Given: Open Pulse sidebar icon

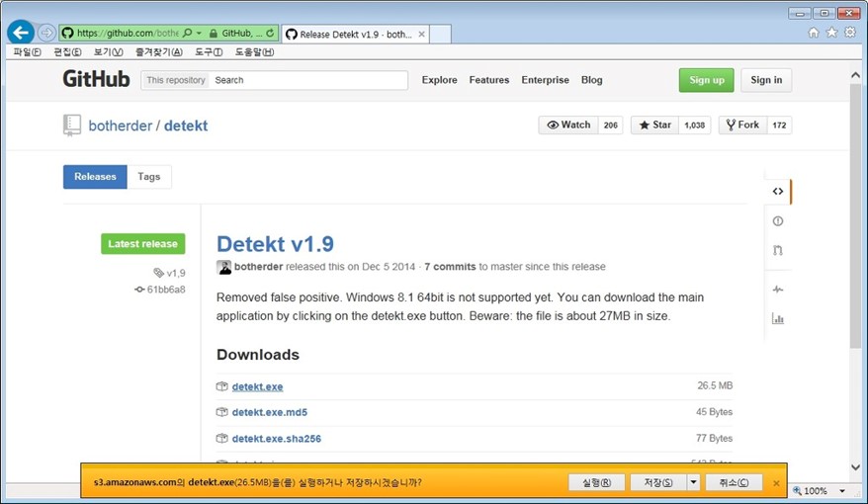Looking at the screenshot, I should point(778,290).
